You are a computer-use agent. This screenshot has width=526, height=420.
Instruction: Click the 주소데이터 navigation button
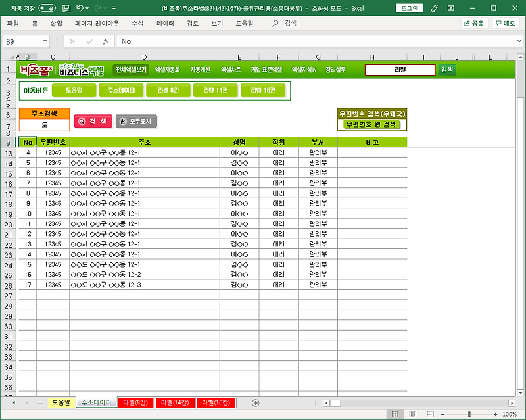point(121,90)
